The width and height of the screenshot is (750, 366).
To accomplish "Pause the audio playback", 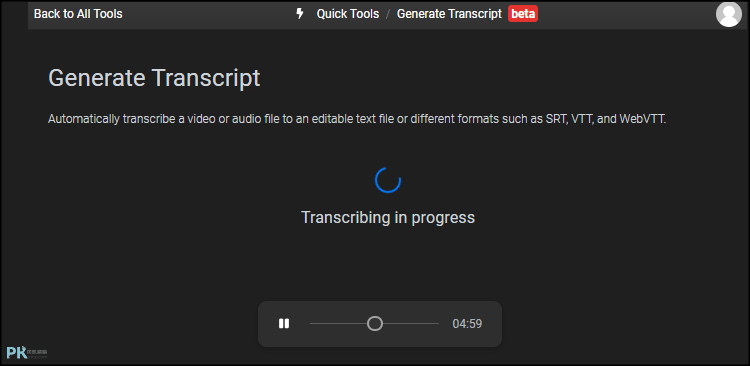I will pos(284,324).
